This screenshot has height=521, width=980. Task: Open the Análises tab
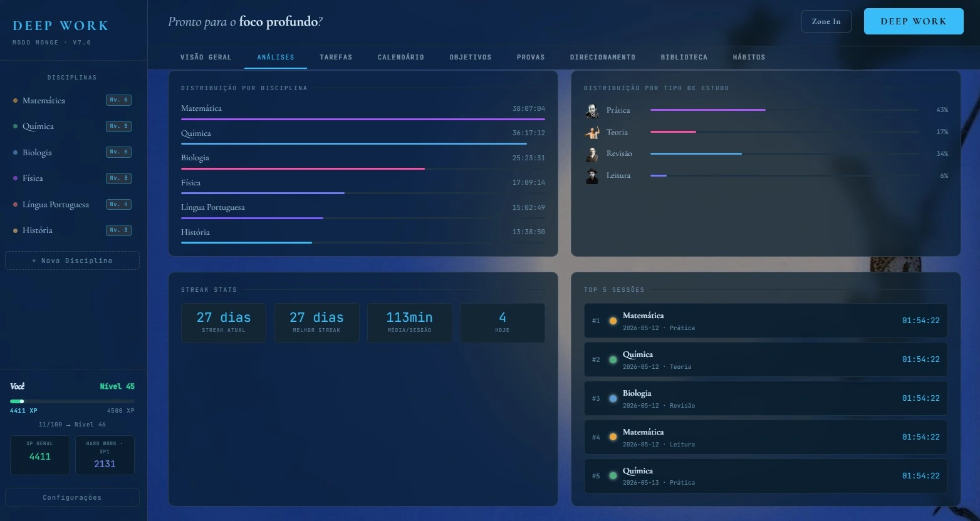(x=276, y=57)
